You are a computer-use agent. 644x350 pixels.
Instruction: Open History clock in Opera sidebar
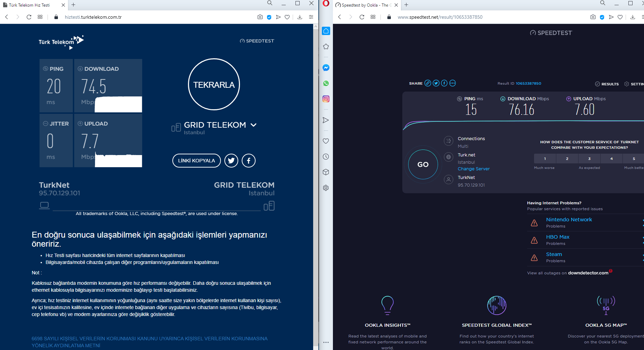tap(326, 156)
